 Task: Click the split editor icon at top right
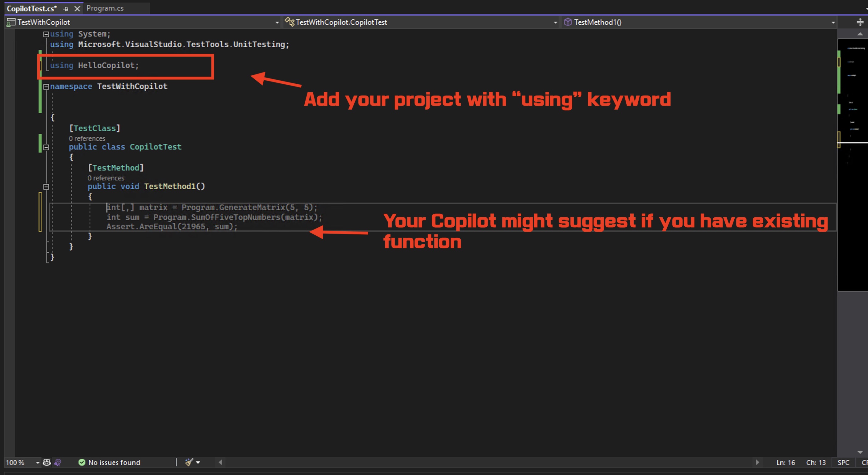[860, 22]
